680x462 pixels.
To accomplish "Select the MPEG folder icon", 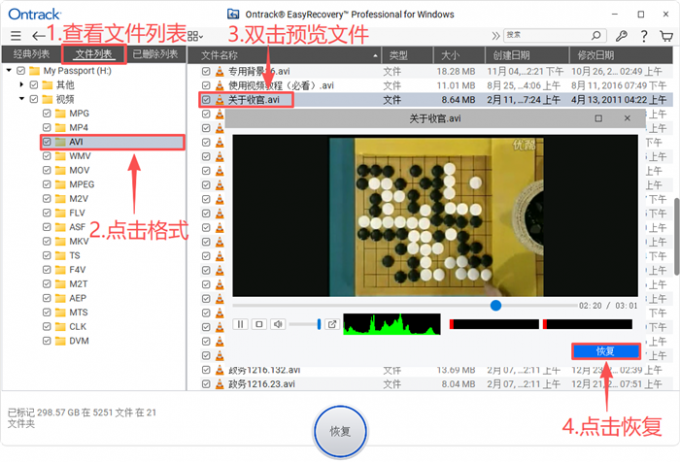I will 61,184.
